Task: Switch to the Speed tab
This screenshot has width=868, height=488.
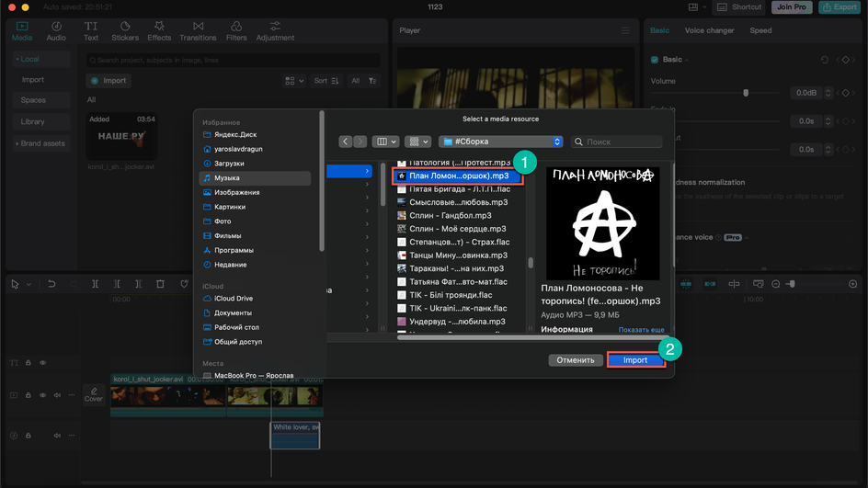Action: [x=760, y=30]
